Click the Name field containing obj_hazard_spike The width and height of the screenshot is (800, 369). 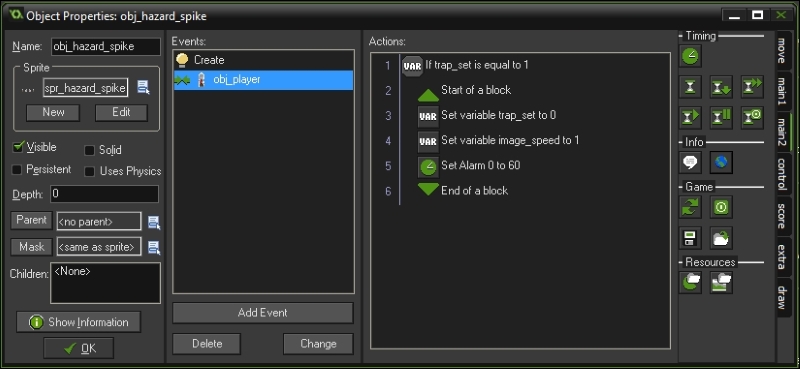[106, 46]
